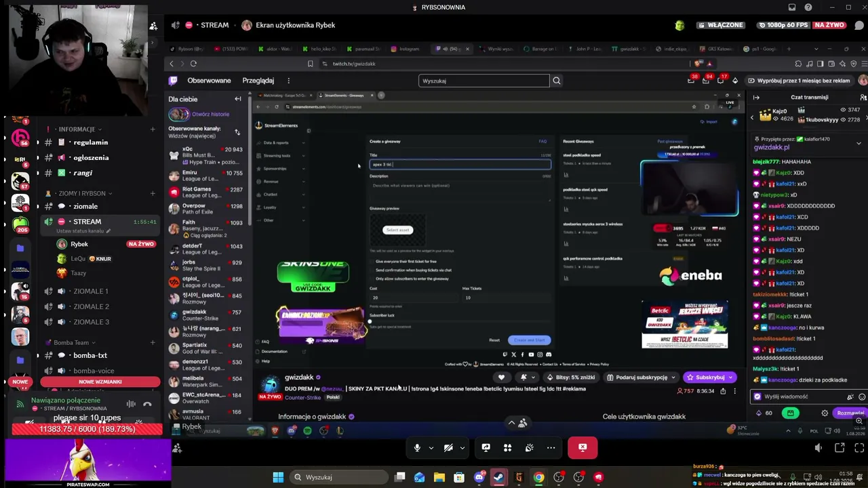Switch to the Instagram browser tab
This screenshot has width=868, height=488.
click(x=405, y=49)
